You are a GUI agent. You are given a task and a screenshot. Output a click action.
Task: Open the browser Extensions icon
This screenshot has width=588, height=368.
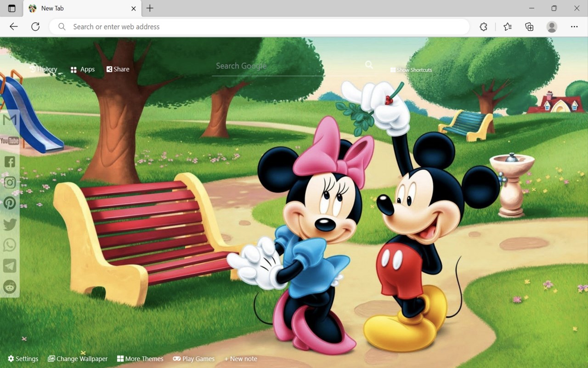483,27
